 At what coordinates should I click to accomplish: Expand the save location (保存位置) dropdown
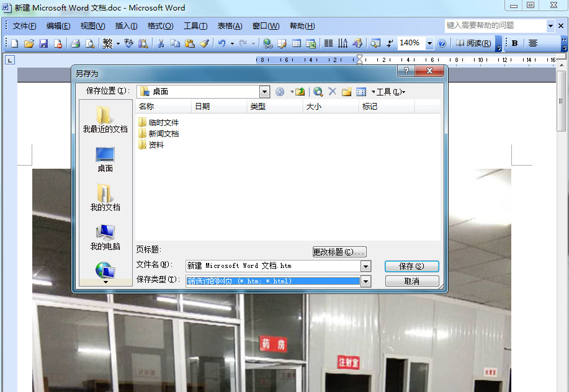click(265, 92)
